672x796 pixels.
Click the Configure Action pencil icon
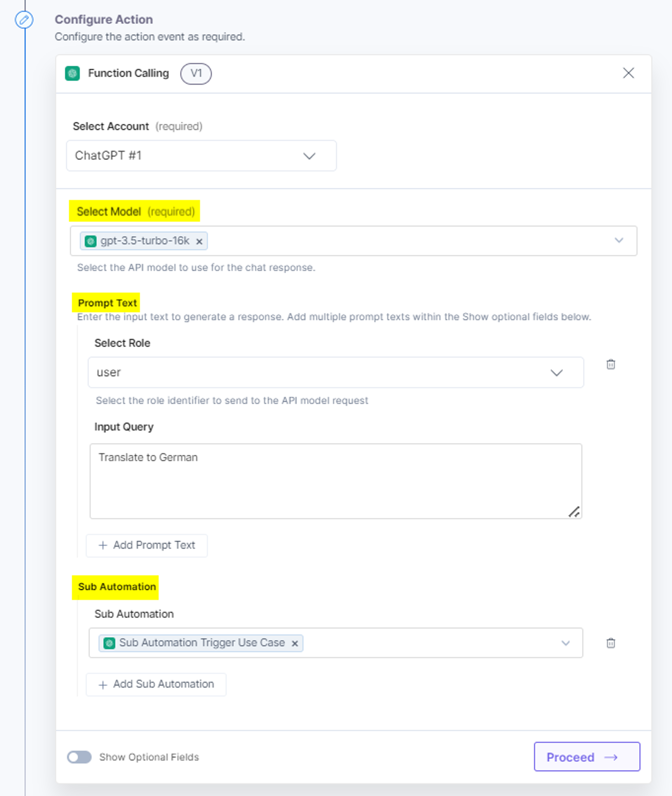[x=24, y=19]
